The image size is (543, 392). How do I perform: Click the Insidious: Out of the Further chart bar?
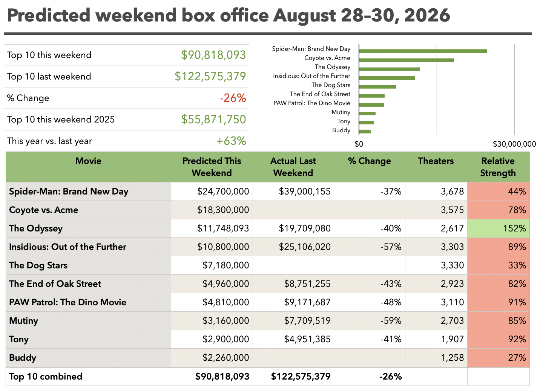click(387, 78)
